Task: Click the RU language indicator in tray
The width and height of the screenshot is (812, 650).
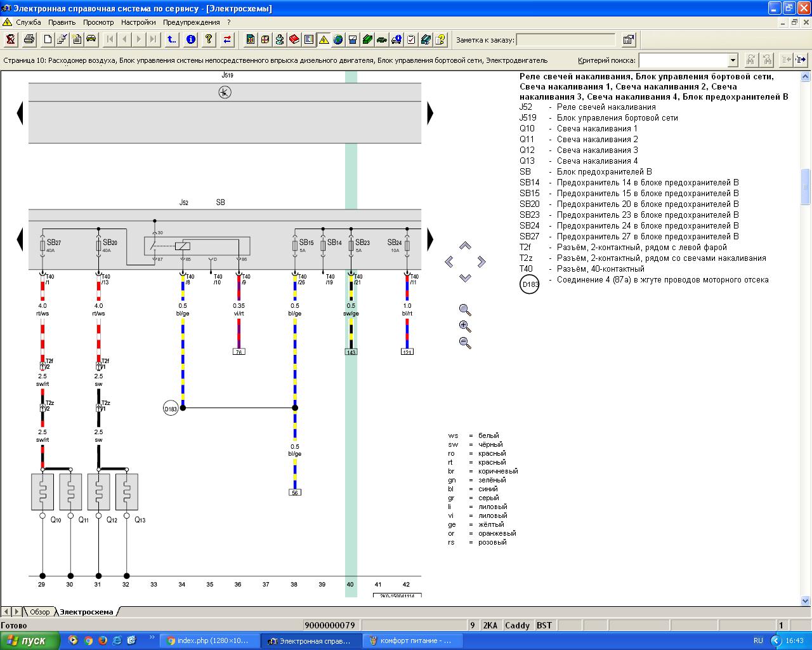Action: coord(758,640)
